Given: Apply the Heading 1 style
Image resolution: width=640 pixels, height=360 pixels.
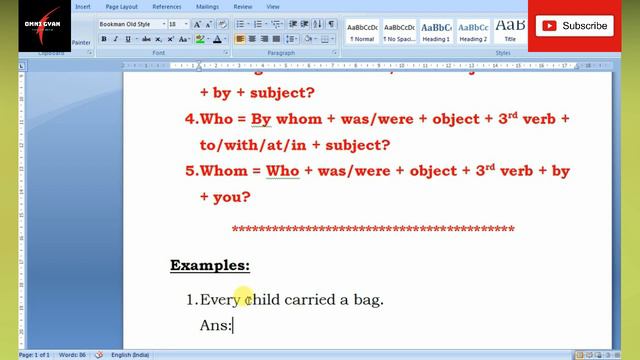Looking at the screenshot, I should (436, 32).
